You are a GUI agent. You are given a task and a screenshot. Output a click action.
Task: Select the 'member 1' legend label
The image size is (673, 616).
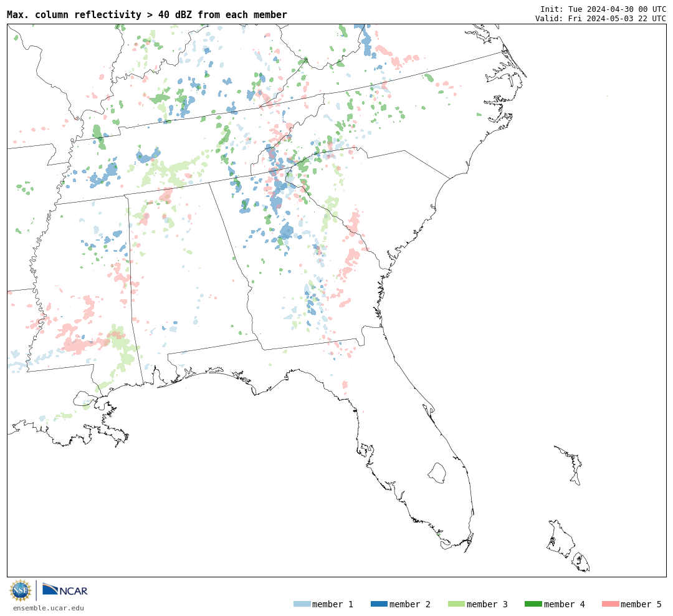[333, 604]
